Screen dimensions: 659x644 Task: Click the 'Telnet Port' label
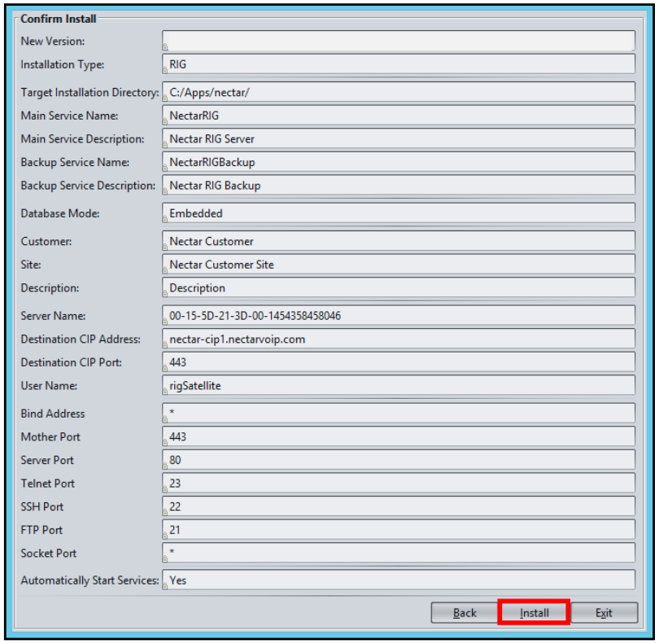[x=47, y=484]
